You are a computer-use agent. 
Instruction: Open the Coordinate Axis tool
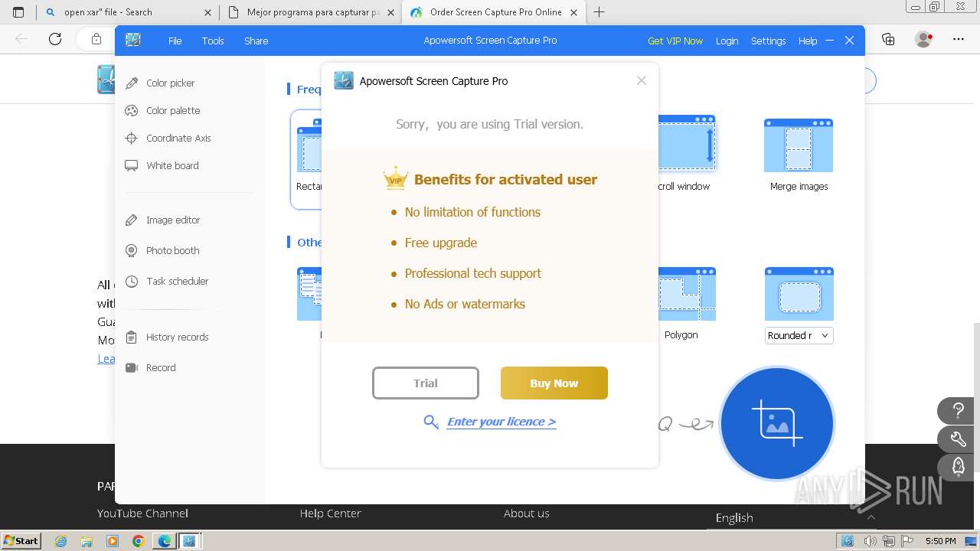168,138
